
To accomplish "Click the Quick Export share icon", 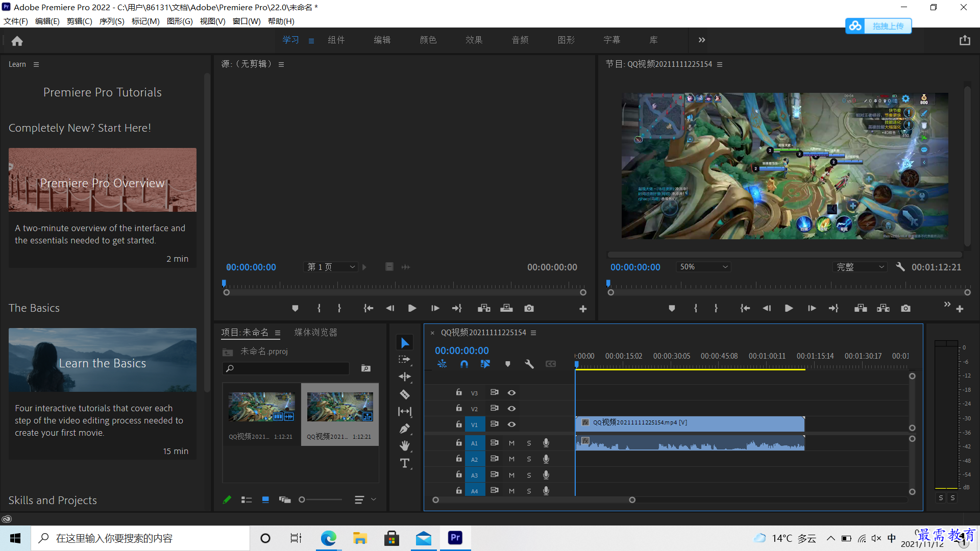I will [964, 40].
